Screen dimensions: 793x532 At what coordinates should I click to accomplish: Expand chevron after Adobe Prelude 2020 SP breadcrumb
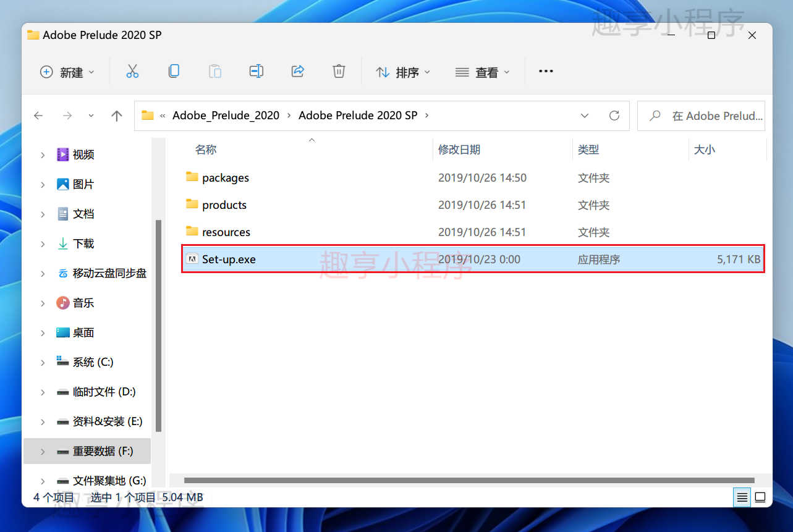coord(427,116)
